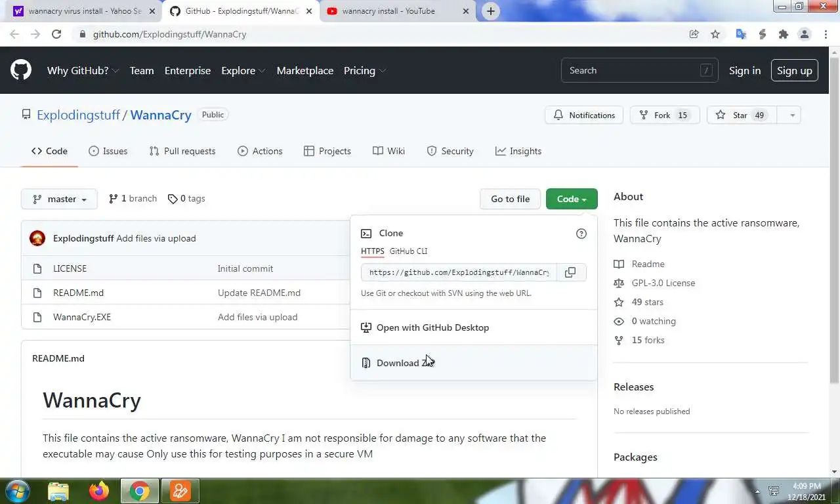Click the file icon beside LICENSE

click(37, 268)
